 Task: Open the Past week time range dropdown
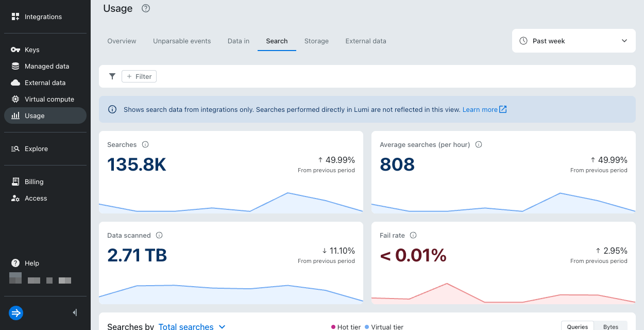(x=573, y=41)
